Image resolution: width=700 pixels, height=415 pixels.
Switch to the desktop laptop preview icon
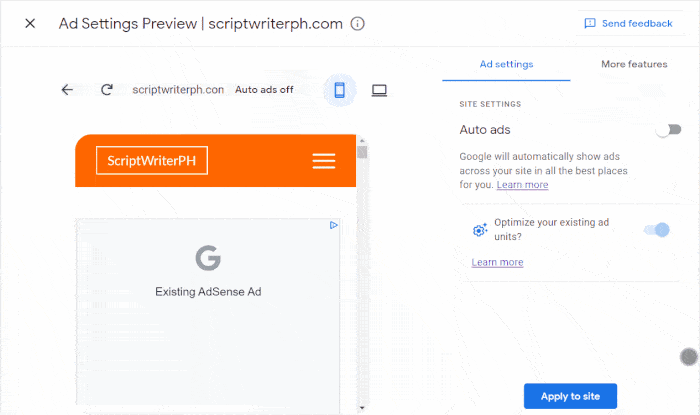pos(379,90)
